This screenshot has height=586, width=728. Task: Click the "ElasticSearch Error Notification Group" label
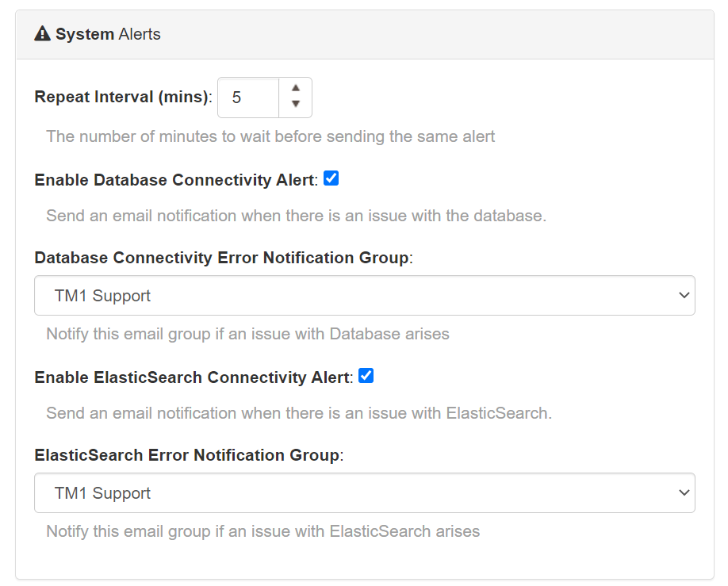(x=189, y=455)
